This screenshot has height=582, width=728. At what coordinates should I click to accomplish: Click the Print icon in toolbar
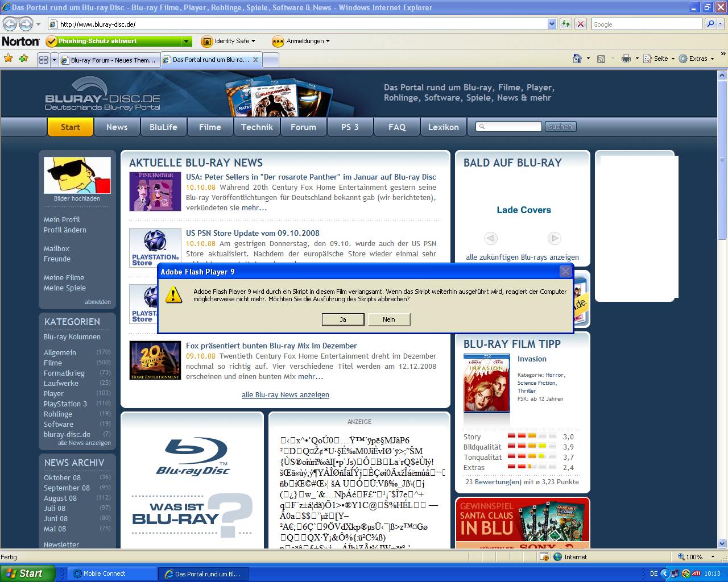[x=626, y=59]
